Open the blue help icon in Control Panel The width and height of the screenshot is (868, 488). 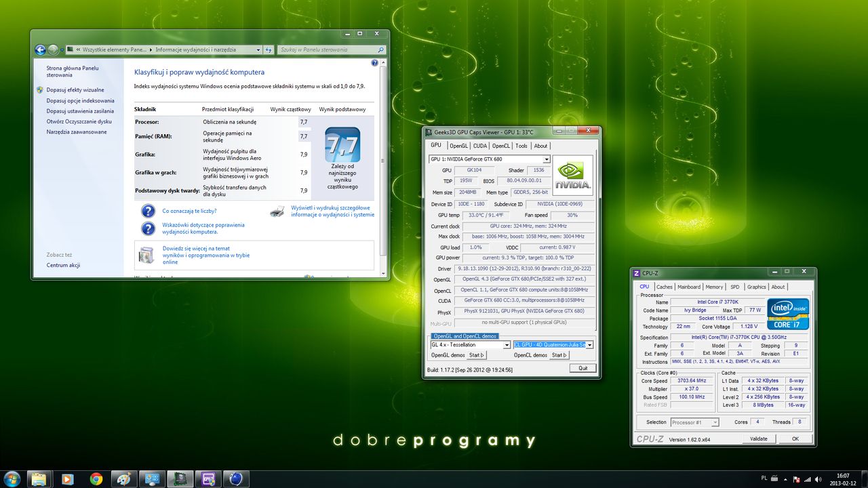tap(375, 62)
